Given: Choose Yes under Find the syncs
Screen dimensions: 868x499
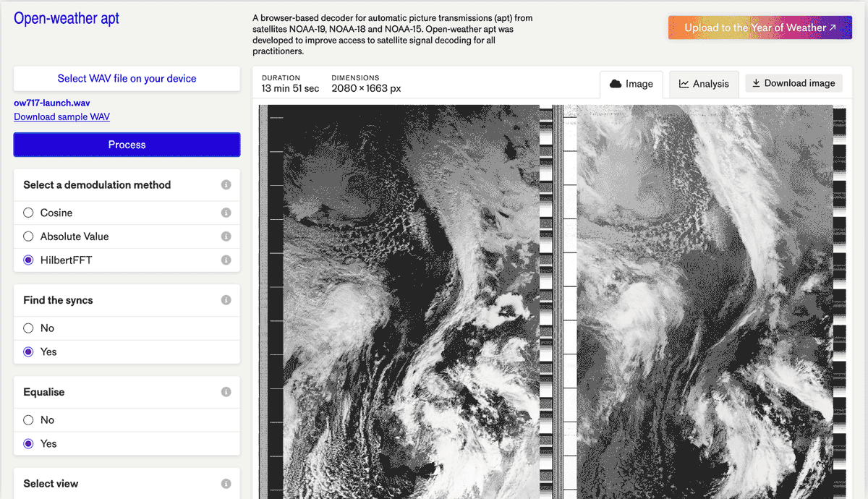Looking at the screenshot, I should click(28, 351).
